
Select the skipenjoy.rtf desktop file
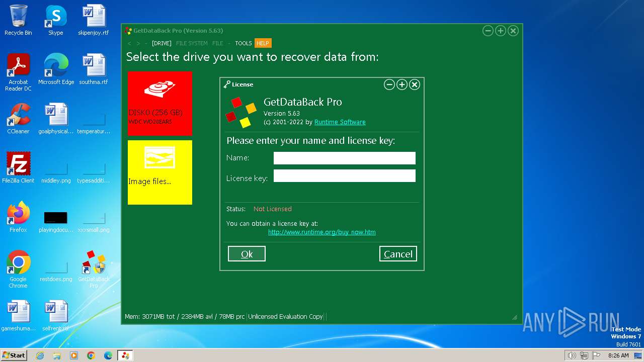coord(93,21)
